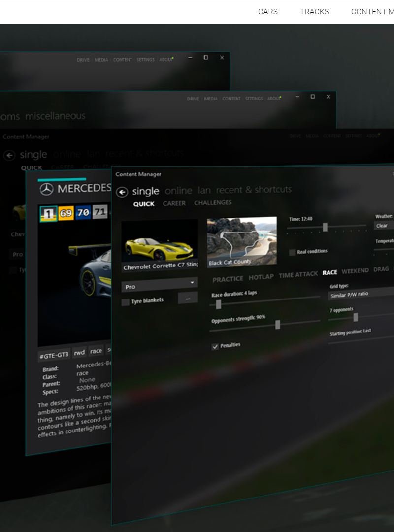Open SETTINGS menu in the 'miscellaneous' window
This screenshot has width=394, height=532.
tap(254, 99)
